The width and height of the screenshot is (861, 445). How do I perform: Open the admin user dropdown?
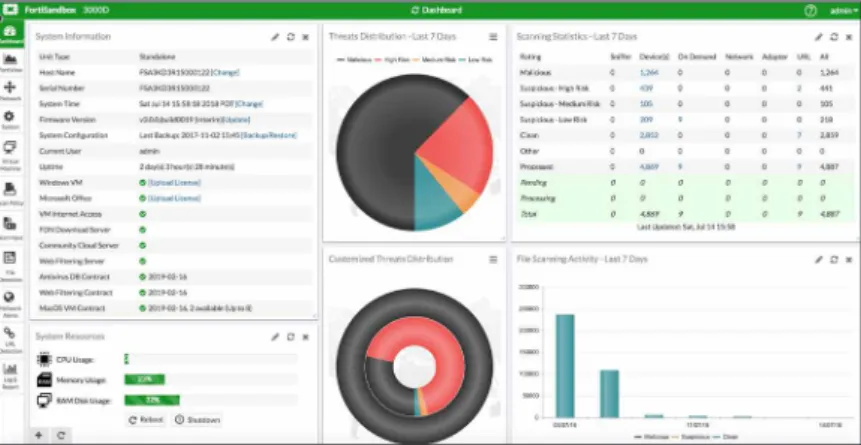click(845, 10)
